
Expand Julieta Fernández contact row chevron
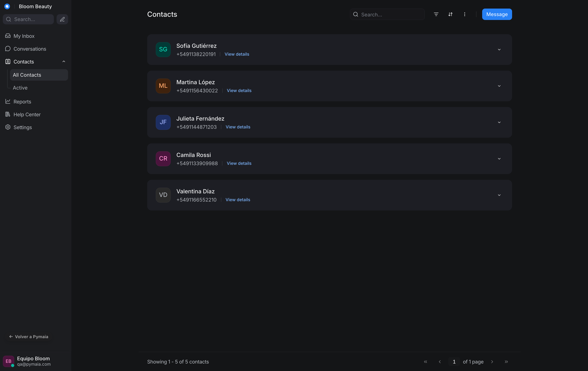[499, 122]
